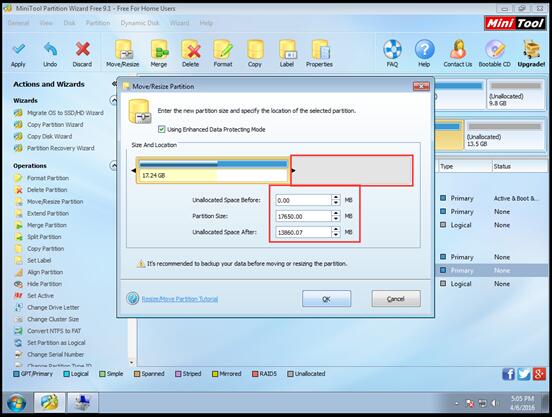Toggle Using Enhanced Data Protecting Mode checkbox

point(162,129)
